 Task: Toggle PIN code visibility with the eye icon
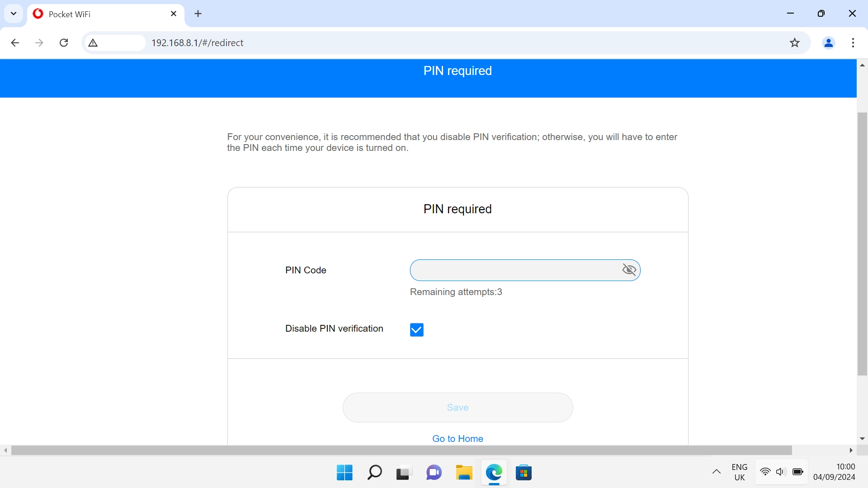coord(629,270)
